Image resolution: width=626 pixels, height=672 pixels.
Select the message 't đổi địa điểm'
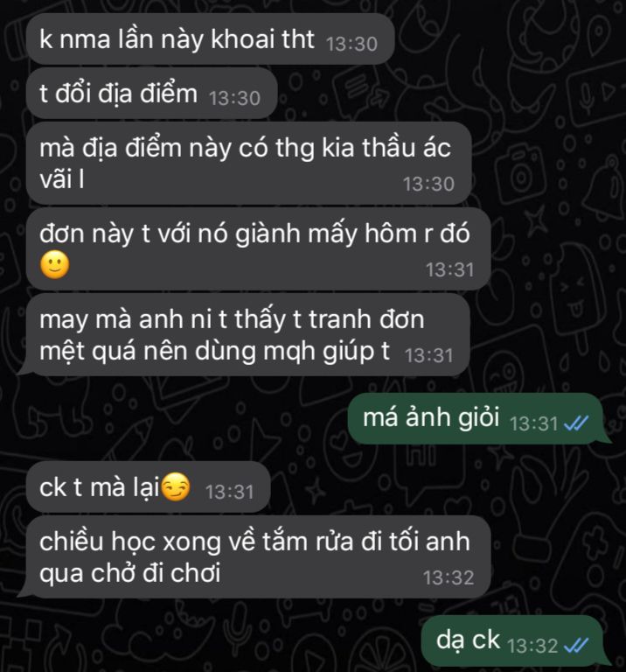point(151,93)
